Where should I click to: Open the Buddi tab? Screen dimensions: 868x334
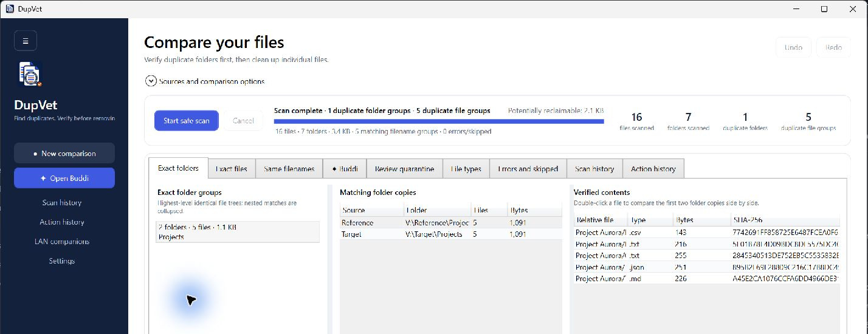pos(344,169)
